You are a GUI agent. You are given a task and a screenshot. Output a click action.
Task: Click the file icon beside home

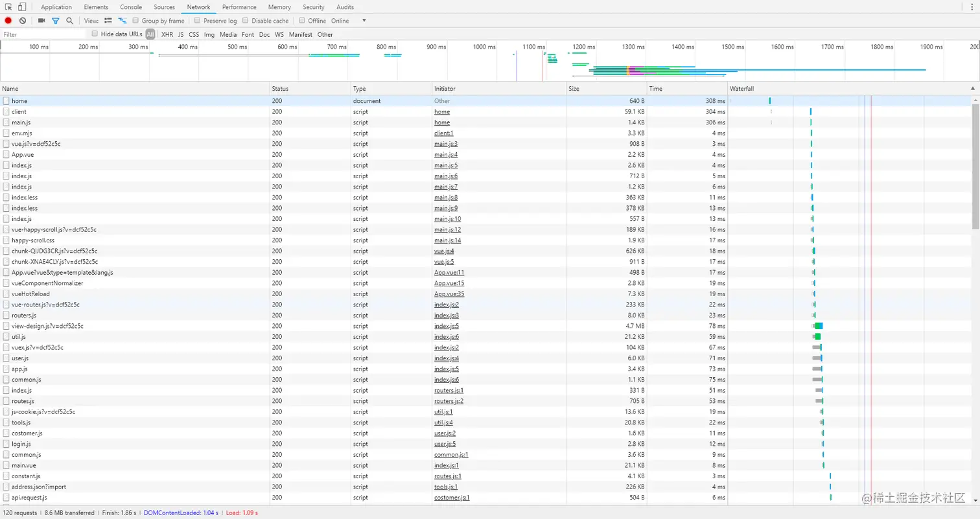click(6, 101)
